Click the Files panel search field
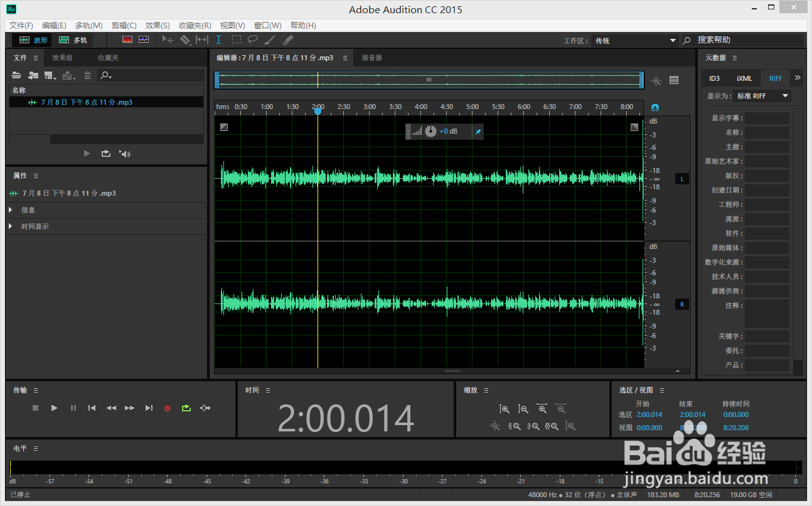812x506 pixels. coord(151,75)
